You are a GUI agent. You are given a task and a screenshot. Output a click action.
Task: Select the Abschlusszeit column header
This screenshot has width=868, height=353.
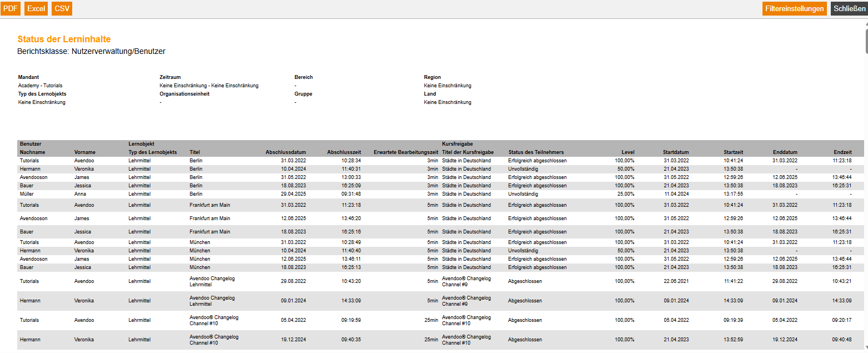pyautogui.click(x=344, y=152)
